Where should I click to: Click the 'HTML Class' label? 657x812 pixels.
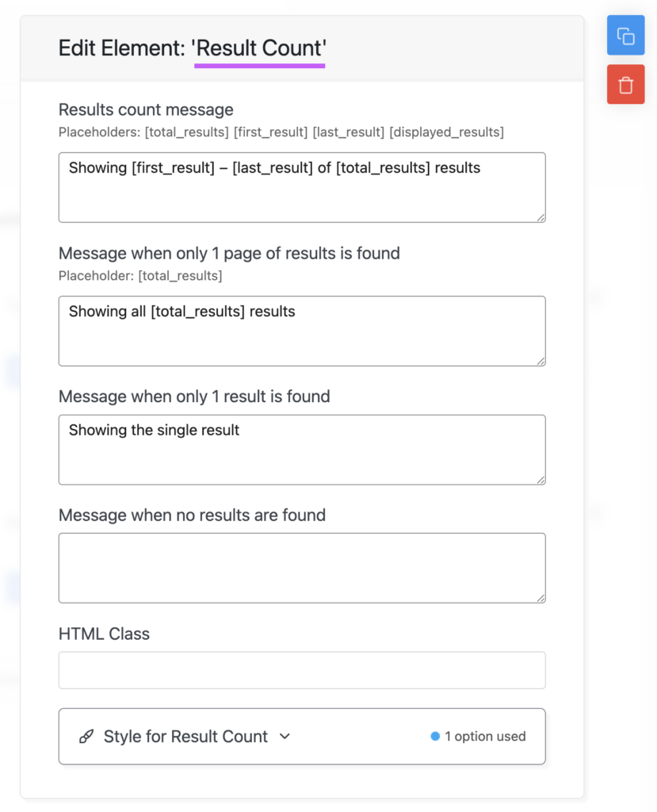tap(104, 634)
